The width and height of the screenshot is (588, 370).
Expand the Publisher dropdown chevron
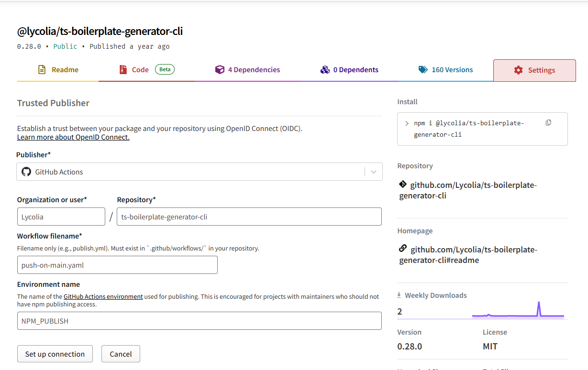coord(374,172)
